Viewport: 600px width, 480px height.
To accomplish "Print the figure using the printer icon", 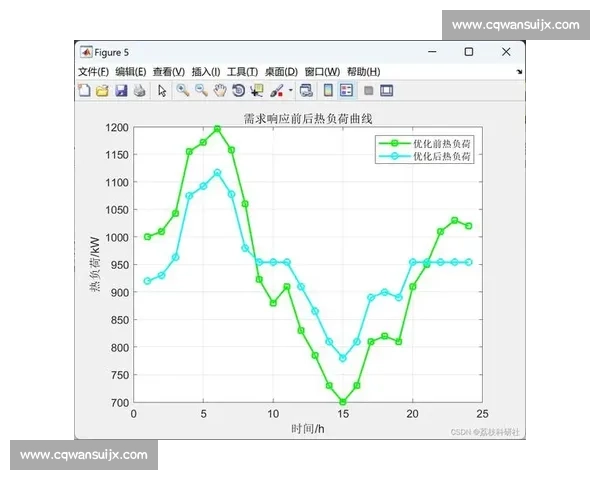I will click(140, 91).
